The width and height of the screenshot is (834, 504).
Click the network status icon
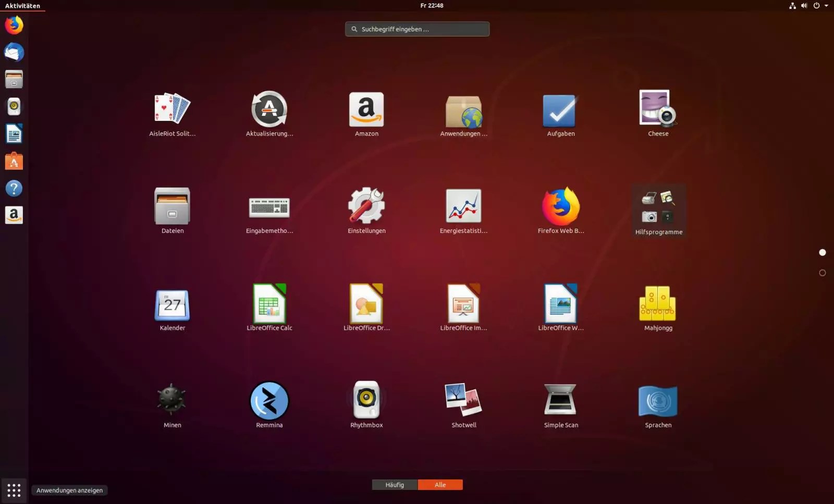(x=792, y=6)
